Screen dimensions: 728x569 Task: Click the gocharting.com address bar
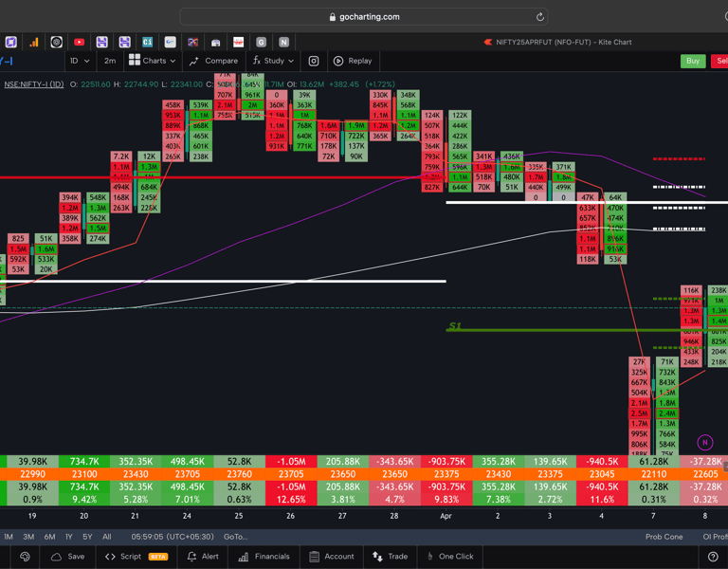coord(364,17)
